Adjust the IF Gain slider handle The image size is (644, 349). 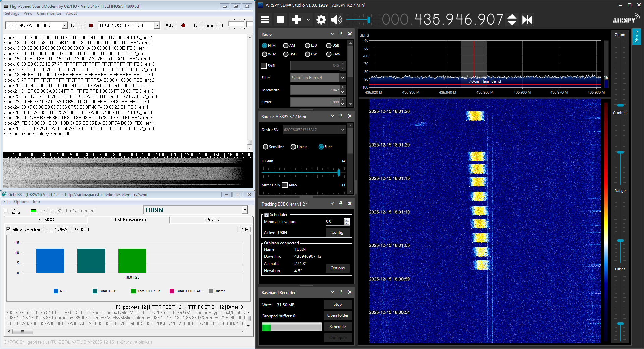[339, 172]
